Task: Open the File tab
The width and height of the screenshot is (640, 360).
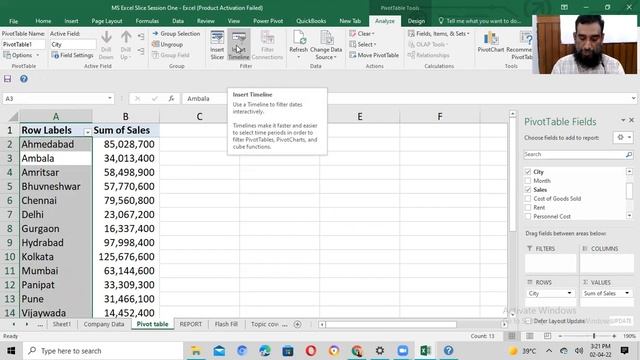Action: pos(13,21)
